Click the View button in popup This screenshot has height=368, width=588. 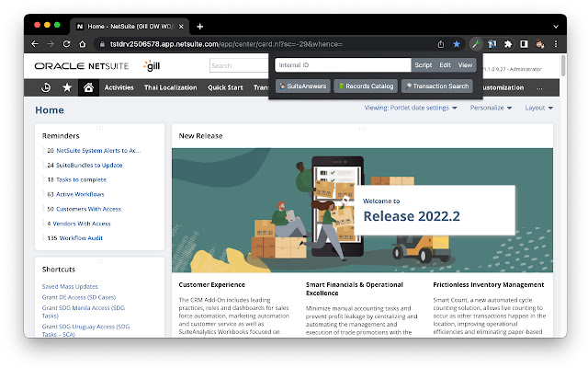[465, 65]
